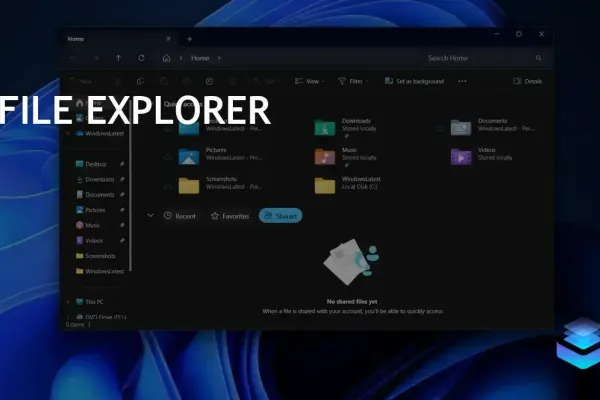Viewport: 600px width, 400px height.
Task: Click the Copy toolbar icon
Action: [x=140, y=81]
